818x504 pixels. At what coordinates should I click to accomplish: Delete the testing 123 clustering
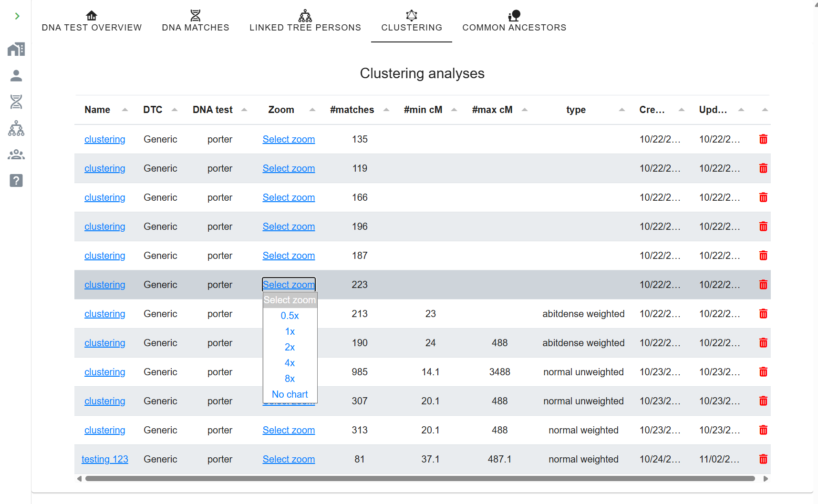763,459
